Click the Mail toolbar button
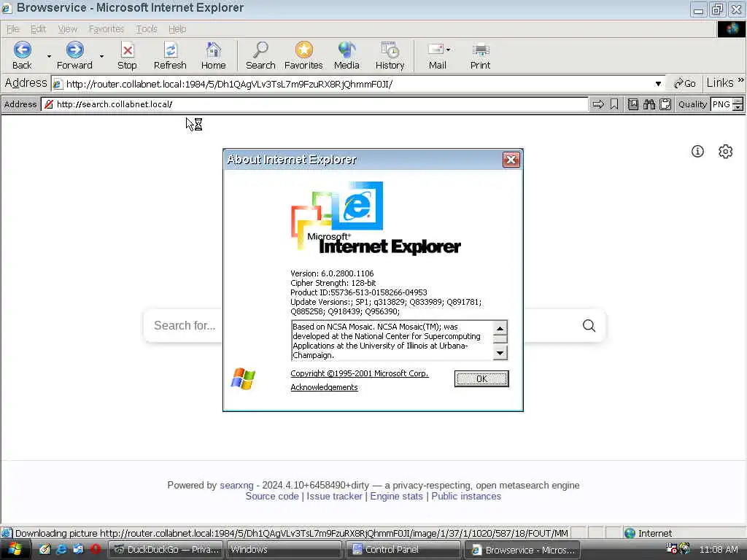This screenshot has height=560, width=747. coord(438,55)
